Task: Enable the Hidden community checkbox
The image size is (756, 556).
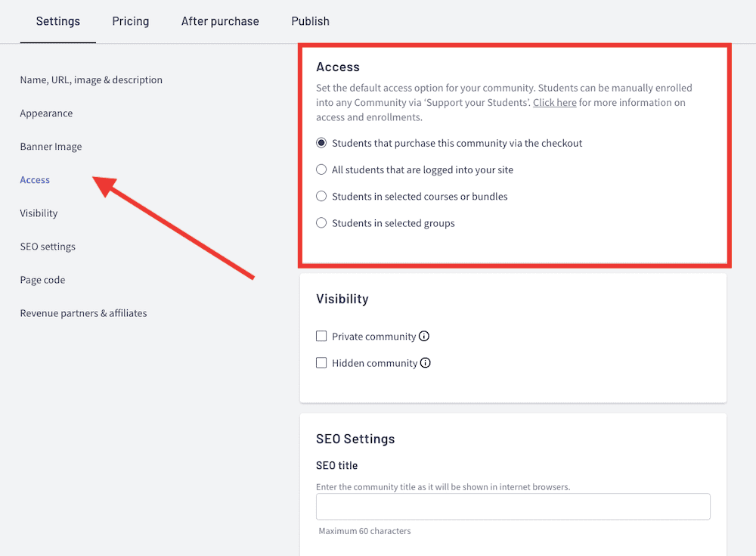Action: click(x=321, y=363)
